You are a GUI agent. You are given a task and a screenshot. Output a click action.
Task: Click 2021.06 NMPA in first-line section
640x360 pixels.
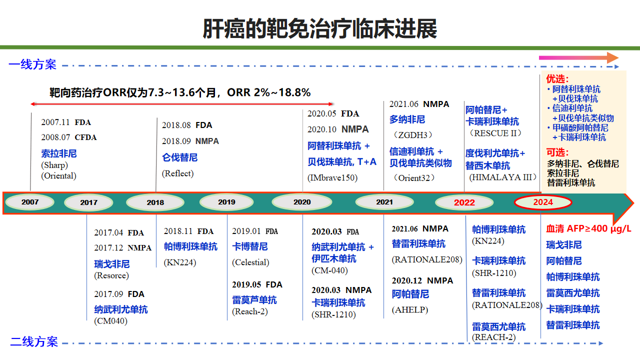419,104
